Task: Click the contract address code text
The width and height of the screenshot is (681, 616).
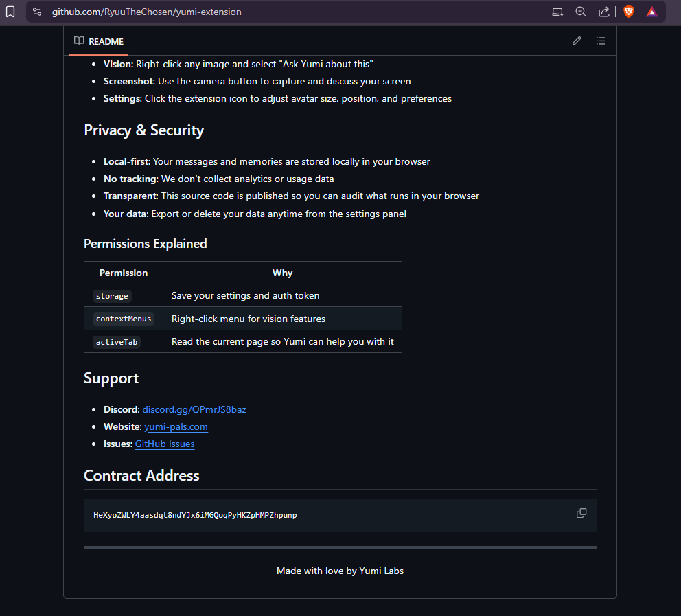Action: coord(195,515)
